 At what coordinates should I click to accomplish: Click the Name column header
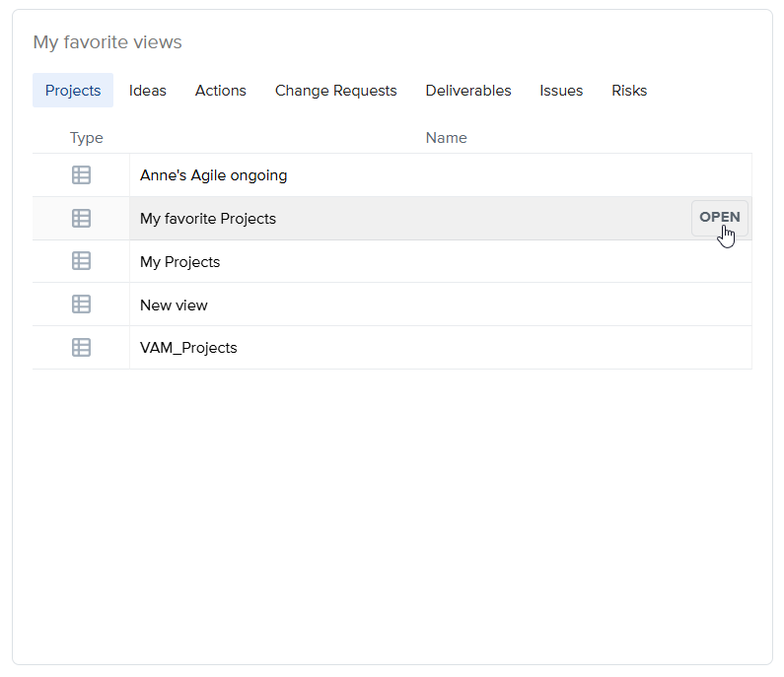tap(446, 138)
